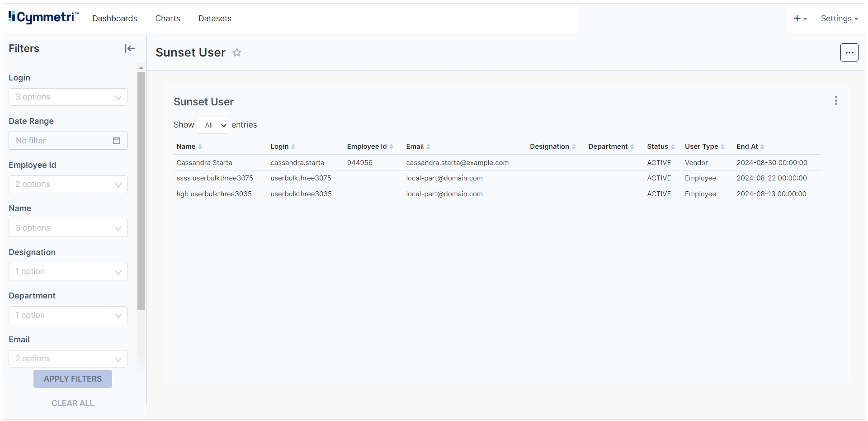This screenshot has height=421, width=868.
Task: Click the Filters panel scrollbar
Action: pyautogui.click(x=141, y=190)
